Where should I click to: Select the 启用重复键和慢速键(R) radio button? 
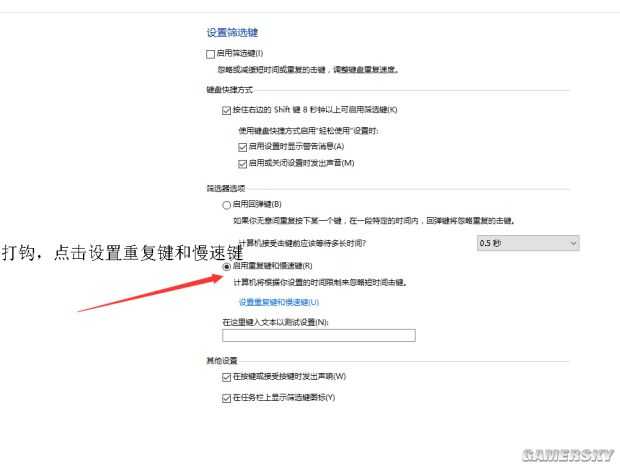pyautogui.click(x=227, y=267)
